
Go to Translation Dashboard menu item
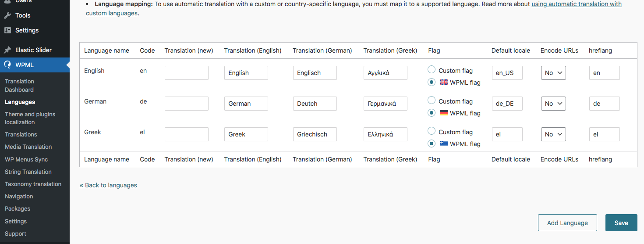[19, 85]
